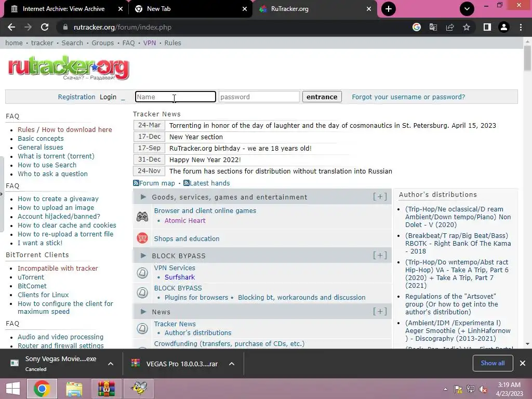Click the forum icon beside VPN Services
Screen dimensions: 532x399
(x=142, y=273)
